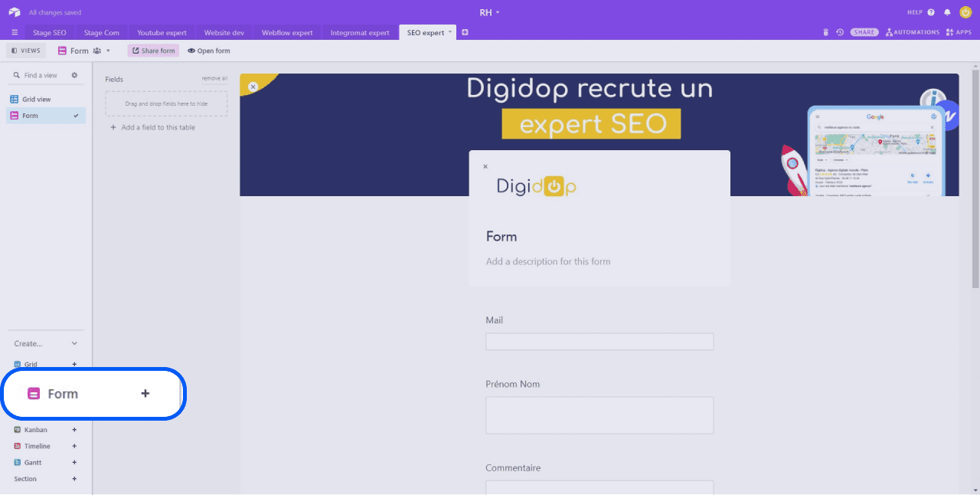The image size is (980, 495).
Task: Click the HELP label
Action: [915, 12]
